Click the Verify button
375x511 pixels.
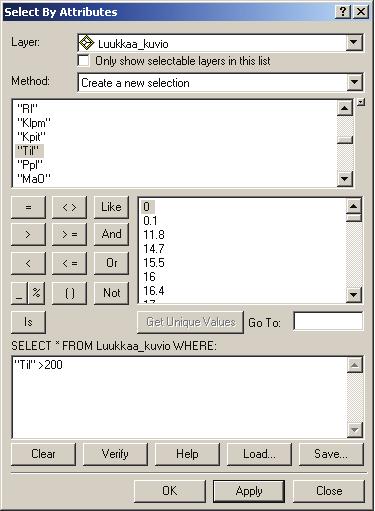pos(115,454)
